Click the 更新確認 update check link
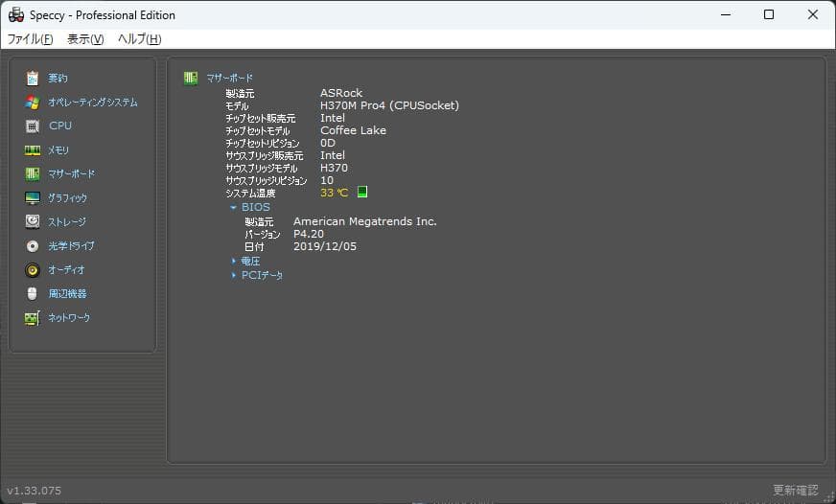 coord(796,490)
